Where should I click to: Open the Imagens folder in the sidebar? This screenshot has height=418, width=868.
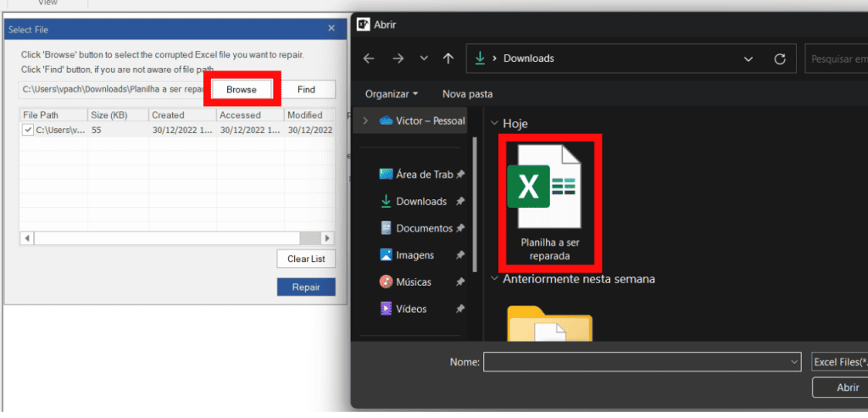pyautogui.click(x=415, y=255)
